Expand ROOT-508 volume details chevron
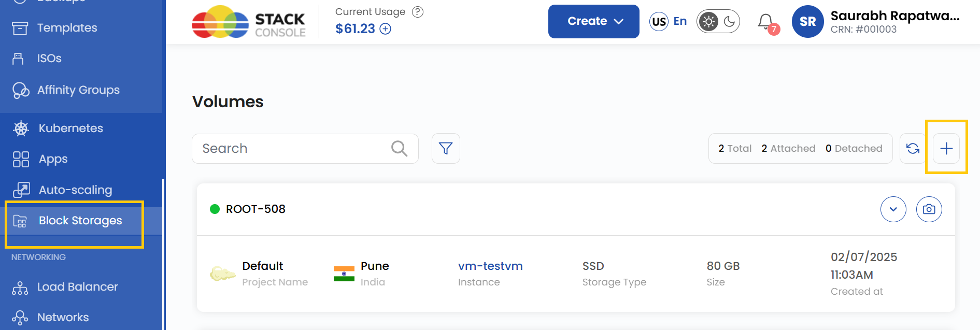This screenshot has height=330, width=980. 893,209
